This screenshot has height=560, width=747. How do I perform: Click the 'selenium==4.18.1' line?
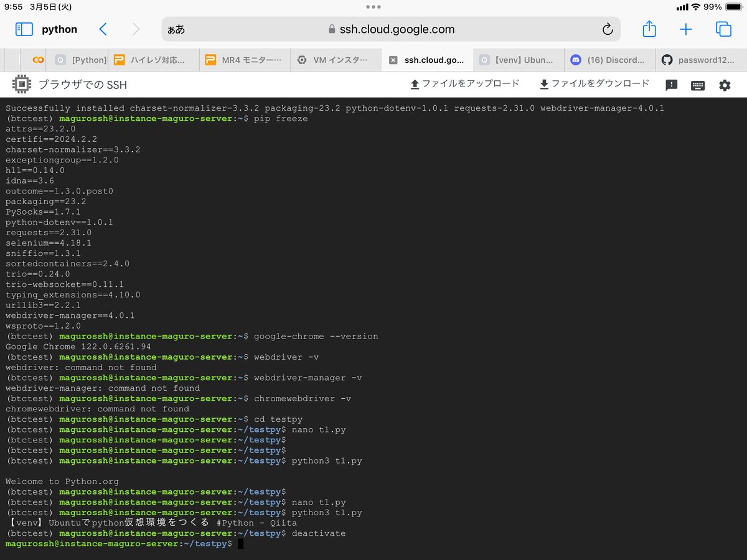tap(49, 243)
